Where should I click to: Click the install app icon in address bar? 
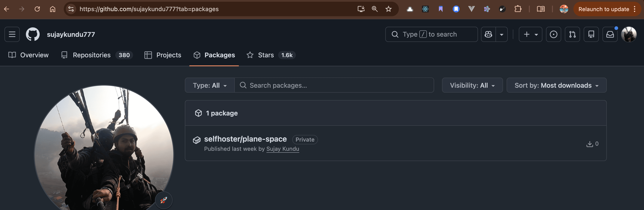coord(361,9)
